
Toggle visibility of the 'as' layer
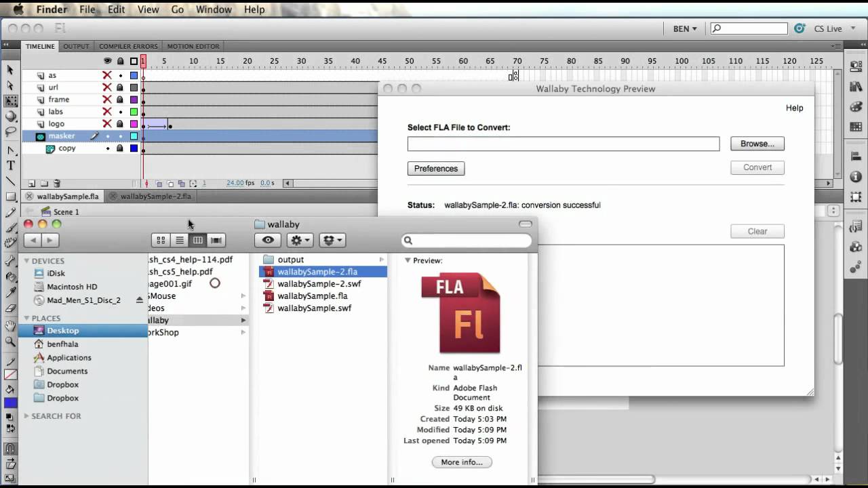[107, 75]
